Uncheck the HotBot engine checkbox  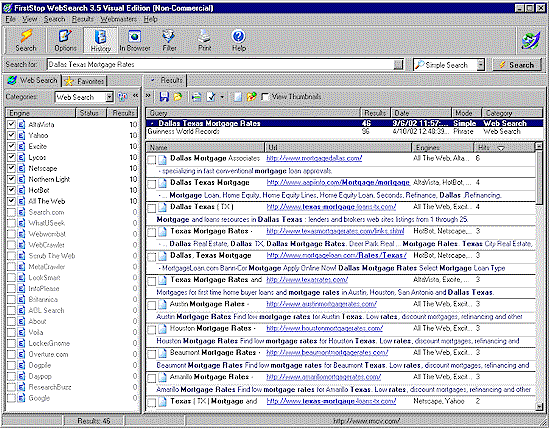pos(12,190)
